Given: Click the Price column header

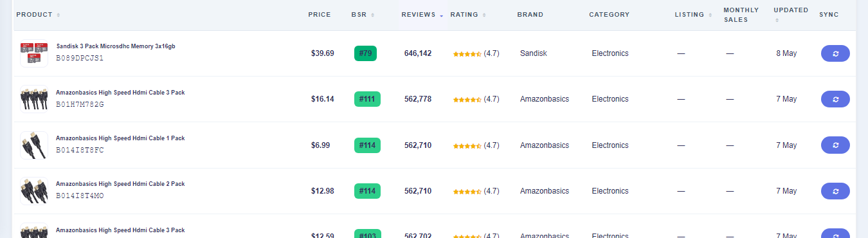Looking at the screenshot, I should point(320,15).
